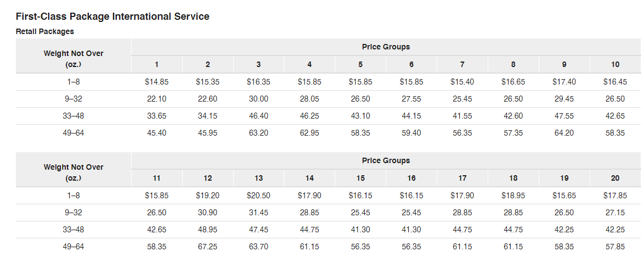Select the 67.25 price cell
644x262 pixels.
pos(207,247)
